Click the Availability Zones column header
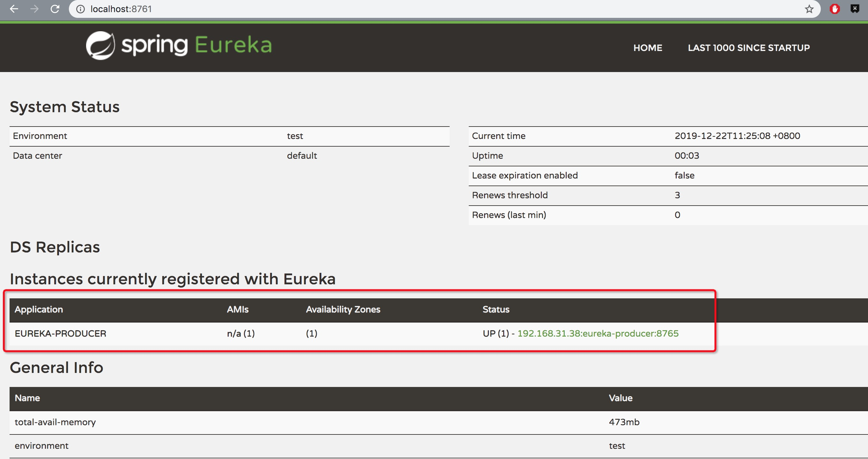 tap(343, 310)
